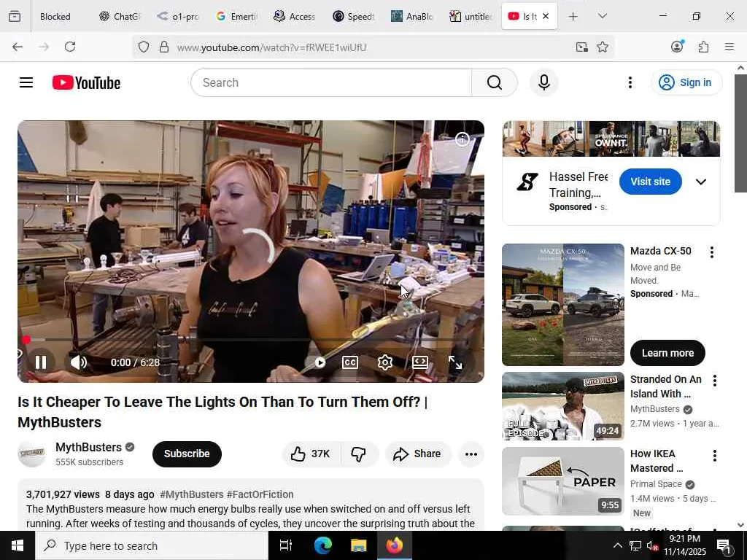Open Firefox View icon
The width and height of the screenshot is (747, 560).
(15, 16)
